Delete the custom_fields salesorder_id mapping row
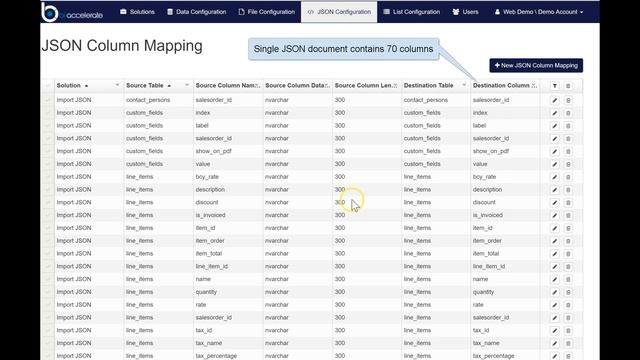 pyautogui.click(x=568, y=139)
